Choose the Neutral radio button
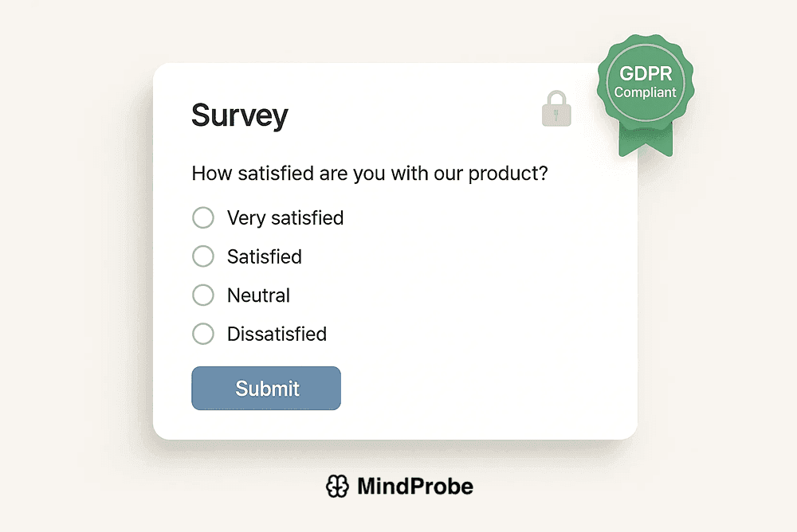Image resolution: width=797 pixels, height=532 pixels. click(203, 295)
